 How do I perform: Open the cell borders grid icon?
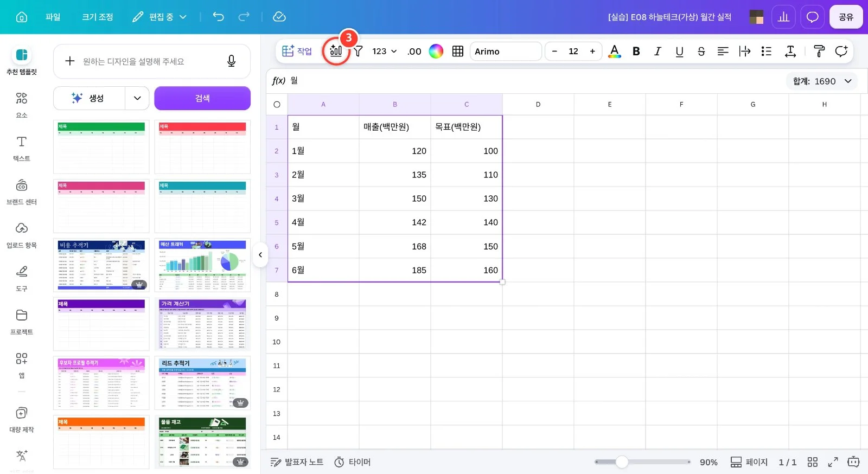[x=458, y=51]
